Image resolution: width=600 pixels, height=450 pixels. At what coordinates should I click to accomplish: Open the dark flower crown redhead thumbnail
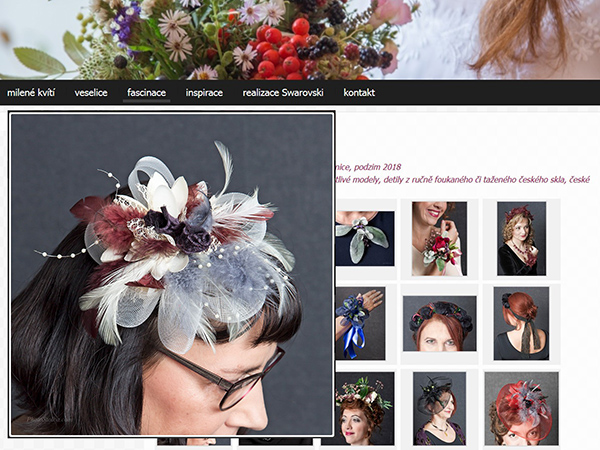440,323
